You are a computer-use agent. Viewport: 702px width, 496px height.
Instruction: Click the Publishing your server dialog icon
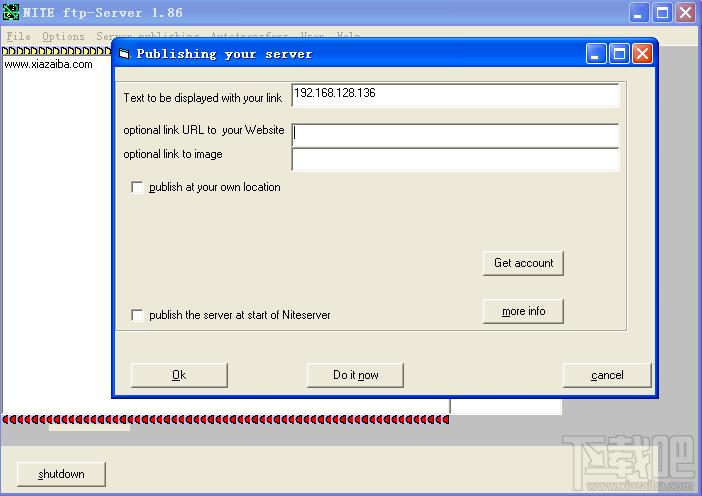coord(124,54)
